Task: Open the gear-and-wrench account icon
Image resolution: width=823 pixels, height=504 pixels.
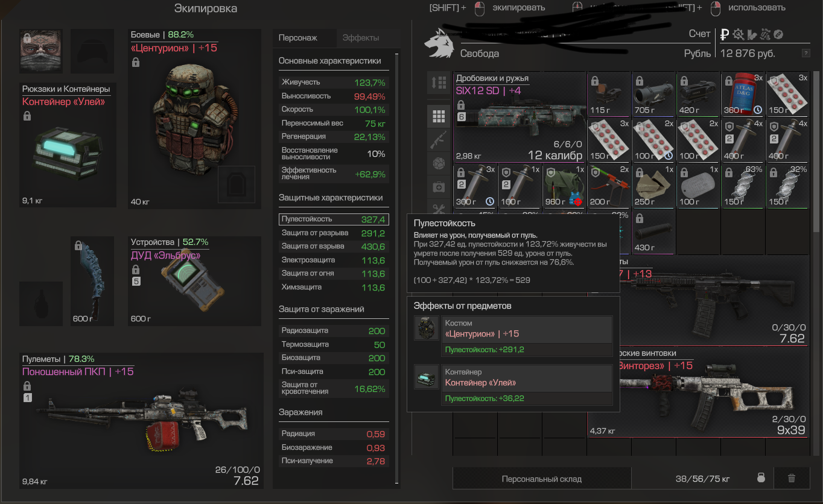Action: pyautogui.click(x=738, y=34)
